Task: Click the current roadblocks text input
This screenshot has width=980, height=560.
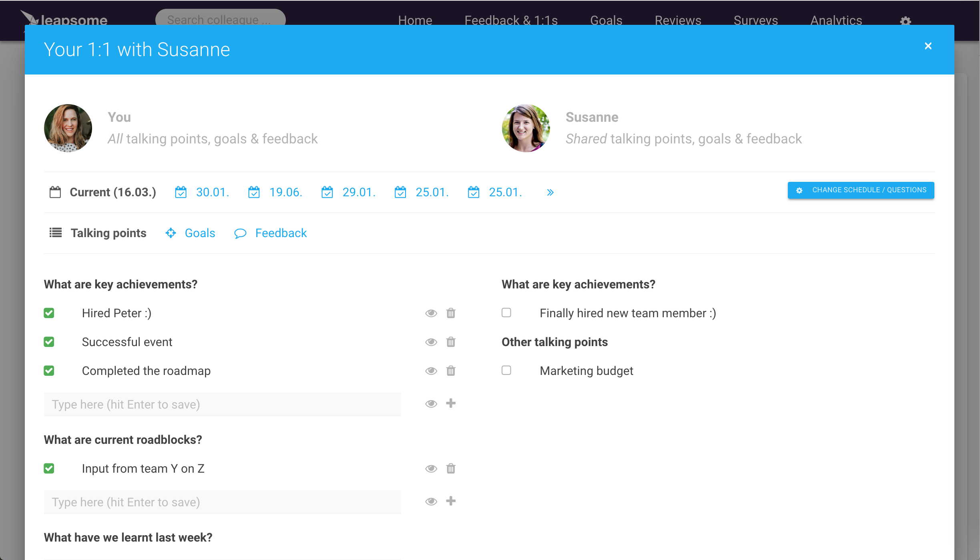Action: 223,502
